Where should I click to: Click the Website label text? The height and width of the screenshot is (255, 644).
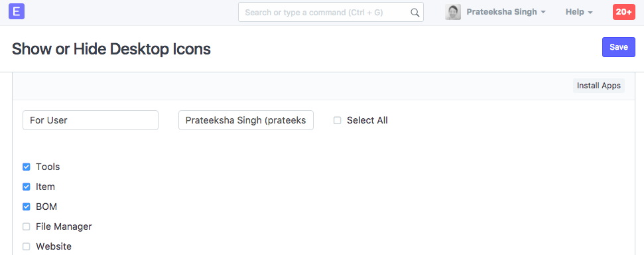[54, 246]
